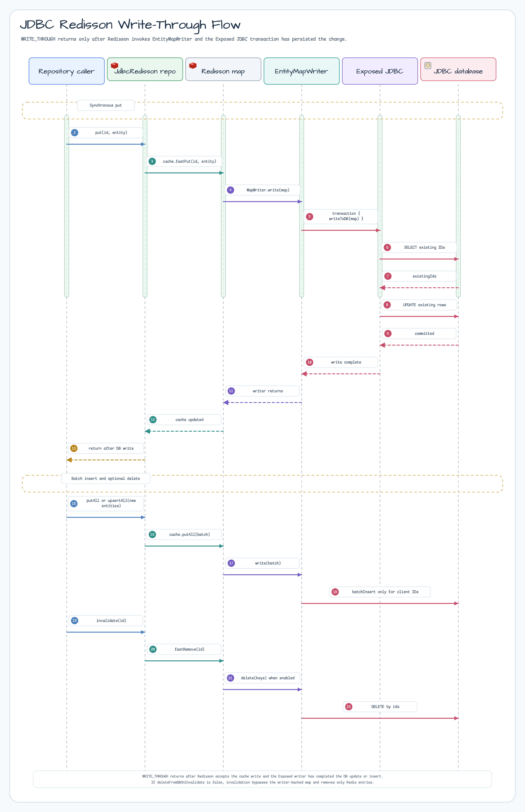Click the footer note starting WRITE_THROUGH returns after Redisson
This screenshot has height=812, width=525.
click(262, 776)
